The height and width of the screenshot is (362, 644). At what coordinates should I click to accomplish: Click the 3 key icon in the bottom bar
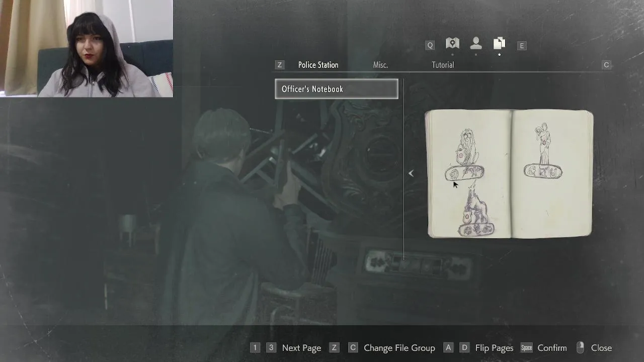click(x=271, y=348)
